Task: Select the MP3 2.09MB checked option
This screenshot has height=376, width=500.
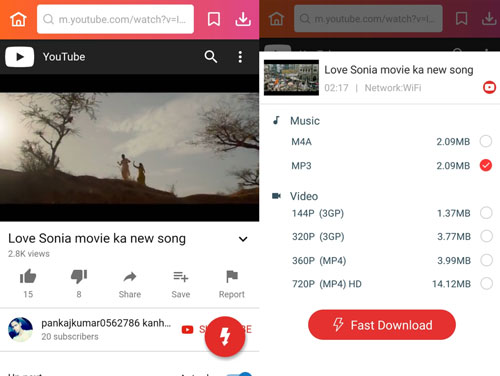Action: coord(486,165)
